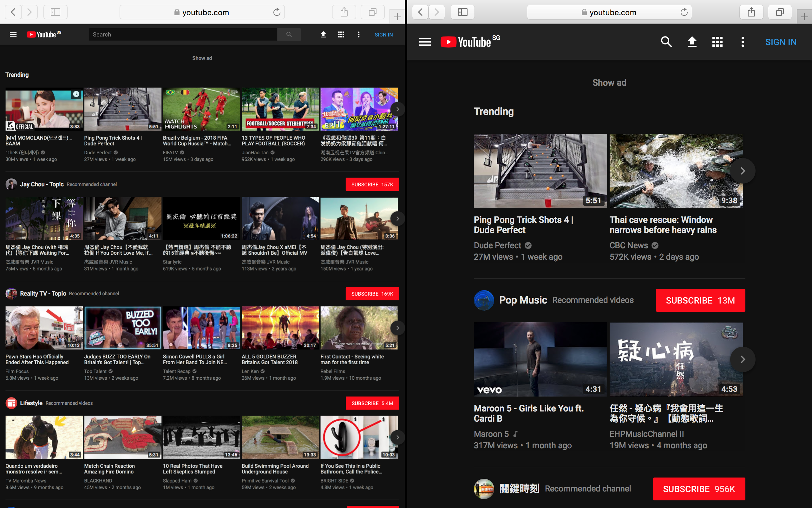Click SIGN IN in right window
The width and height of the screenshot is (812, 508).
pyautogui.click(x=781, y=42)
